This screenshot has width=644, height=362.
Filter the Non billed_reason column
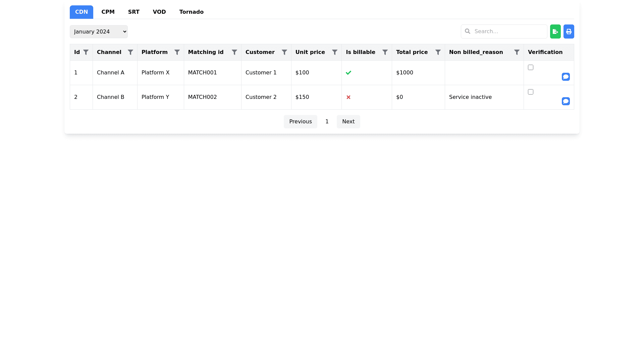pos(517,52)
